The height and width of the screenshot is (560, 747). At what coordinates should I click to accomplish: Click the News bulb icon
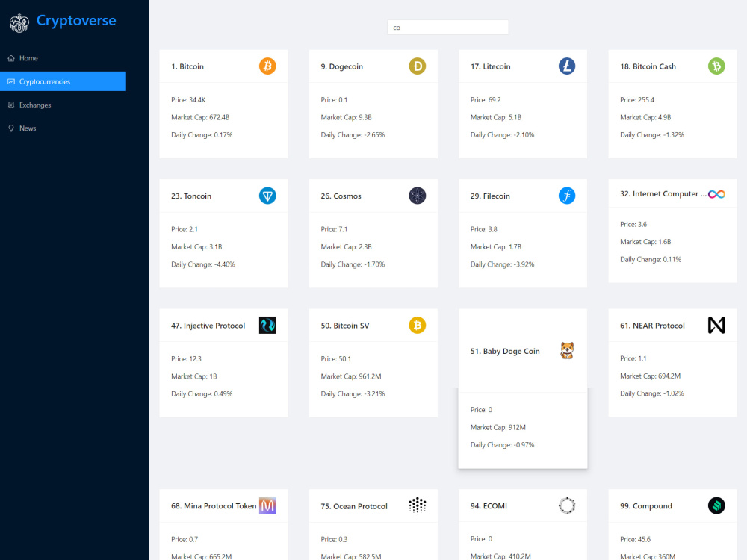coord(11,128)
